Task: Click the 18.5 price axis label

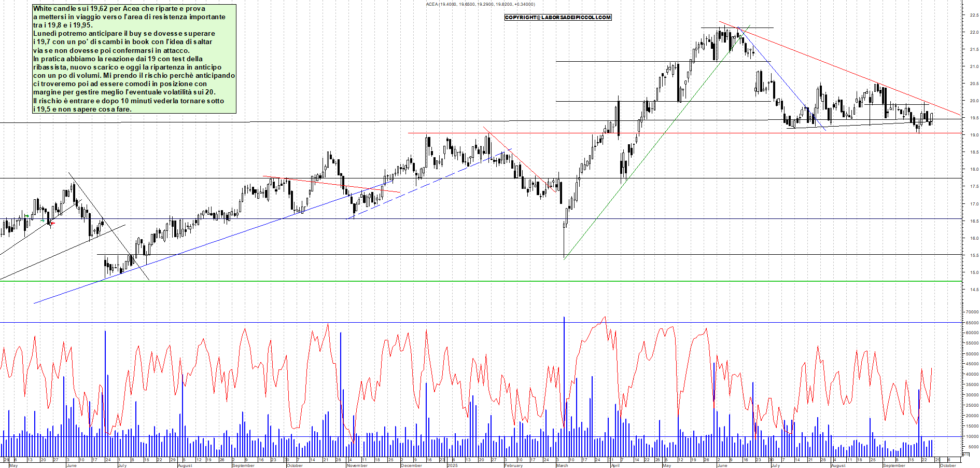Action: (974, 152)
